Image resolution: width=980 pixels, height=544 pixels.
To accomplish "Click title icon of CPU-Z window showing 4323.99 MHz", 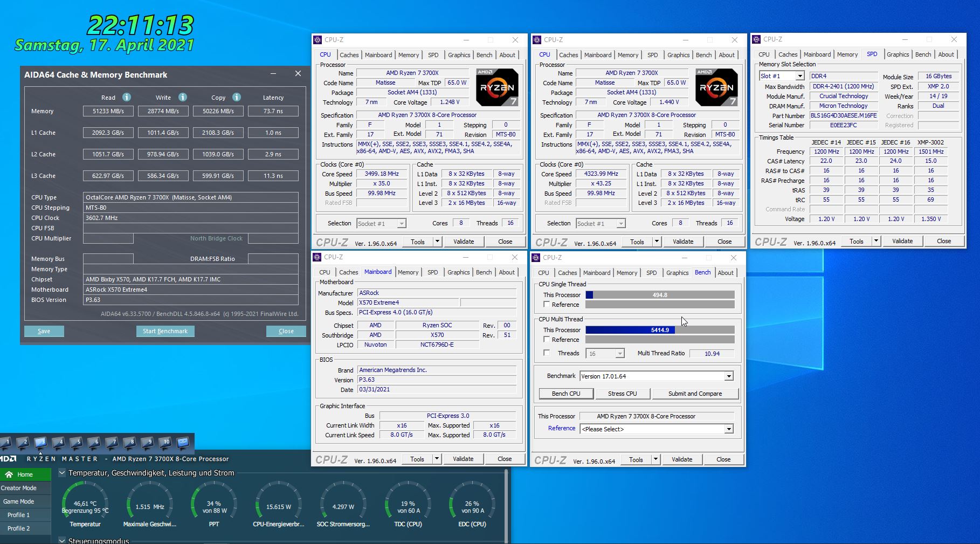I will point(537,40).
